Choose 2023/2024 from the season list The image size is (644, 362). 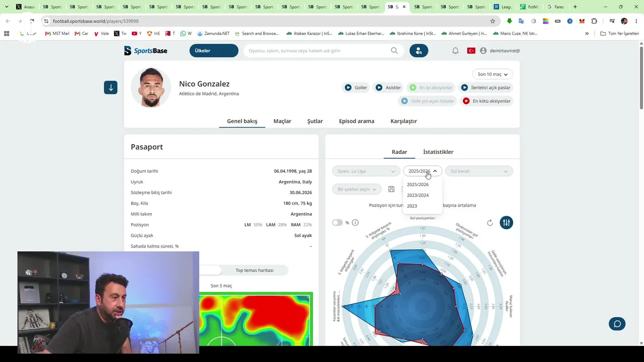tap(418, 195)
